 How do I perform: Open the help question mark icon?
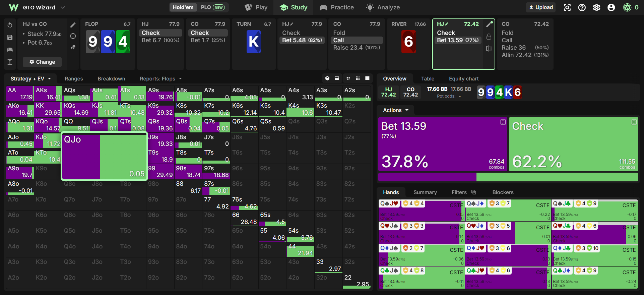point(582,7)
